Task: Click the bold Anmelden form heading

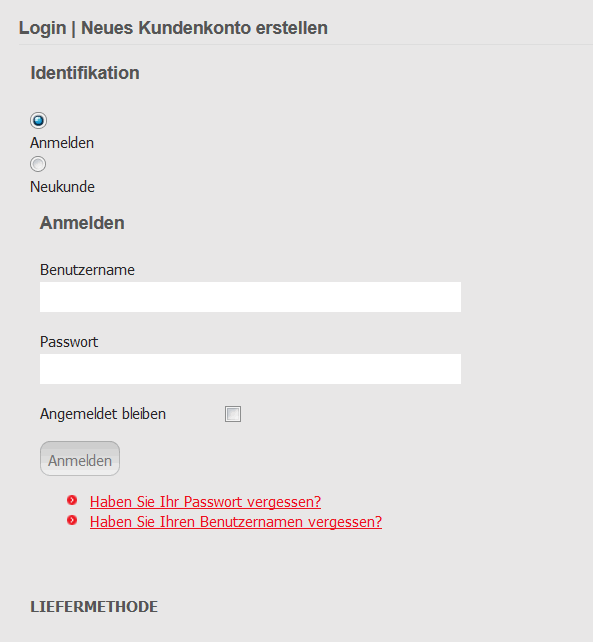Action: [82, 223]
